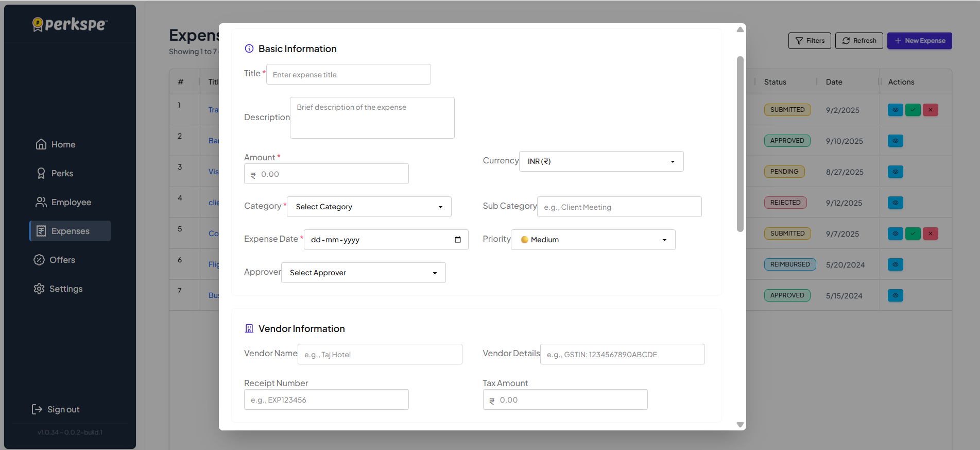The height and width of the screenshot is (450, 980).
Task: Click the Sign out icon
Action: coord(37,409)
